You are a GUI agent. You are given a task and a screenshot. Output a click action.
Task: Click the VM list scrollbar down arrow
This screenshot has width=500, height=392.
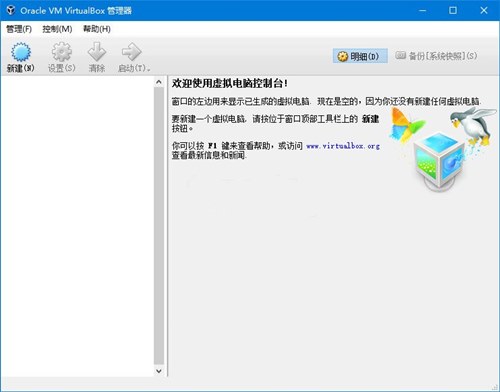[x=159, y=371]
